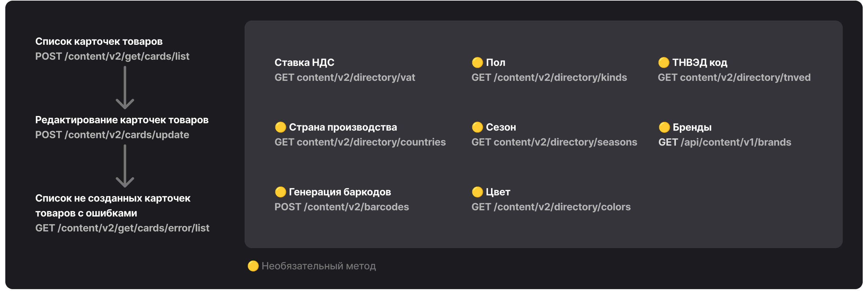Image resolution: width=868 pixels, height=291 pixels.
Task: Click the yellow circle next to ТНВЭД код
Action: pyautogui.click(x=664, y=62)
